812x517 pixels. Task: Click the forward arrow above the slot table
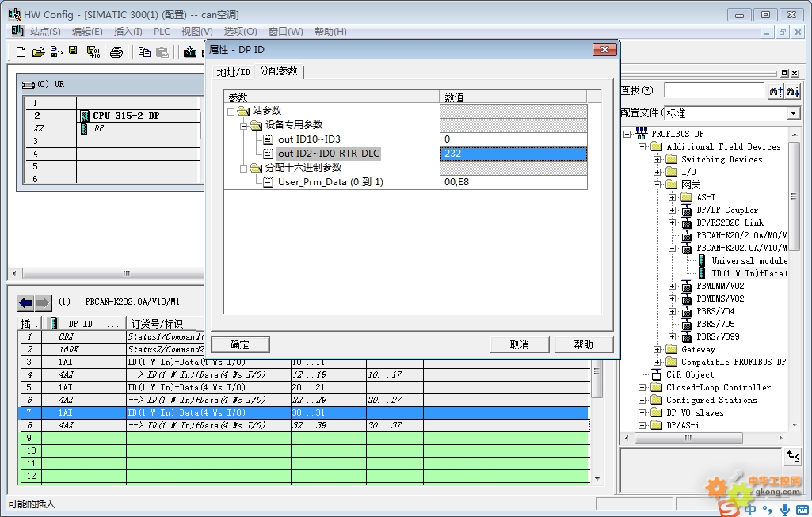(43, 302)
